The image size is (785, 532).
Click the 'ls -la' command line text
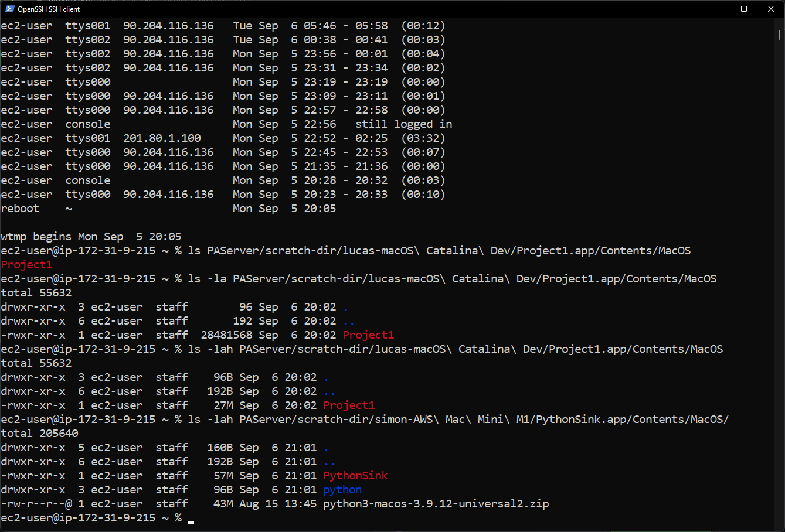(452, 279)
